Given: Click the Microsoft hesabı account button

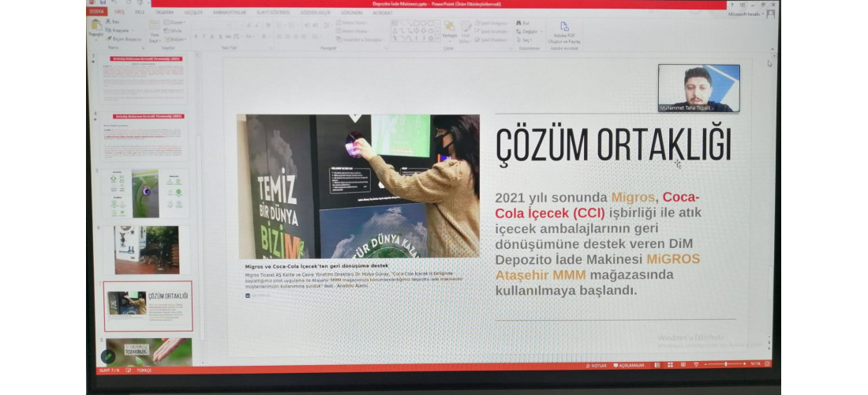Looking at the screenshot, I should (x=746, y=13).
